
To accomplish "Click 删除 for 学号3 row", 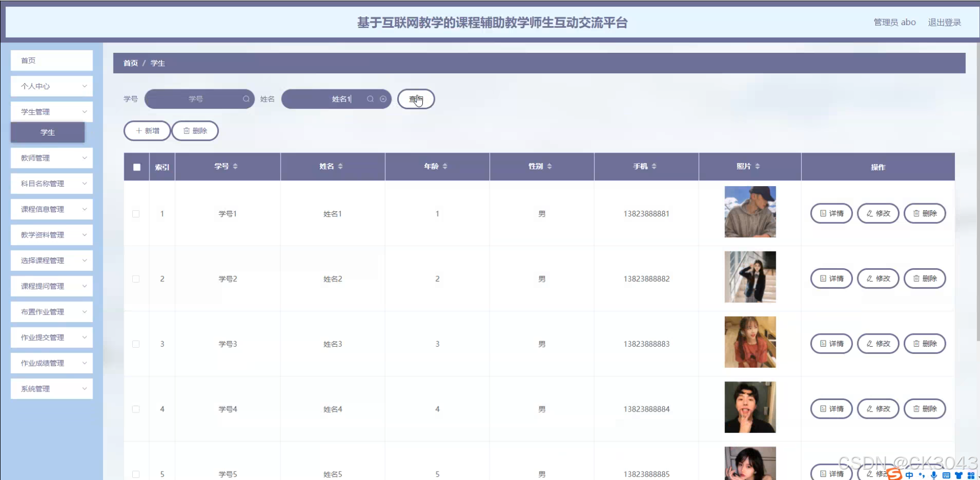I will coord(925,344).
